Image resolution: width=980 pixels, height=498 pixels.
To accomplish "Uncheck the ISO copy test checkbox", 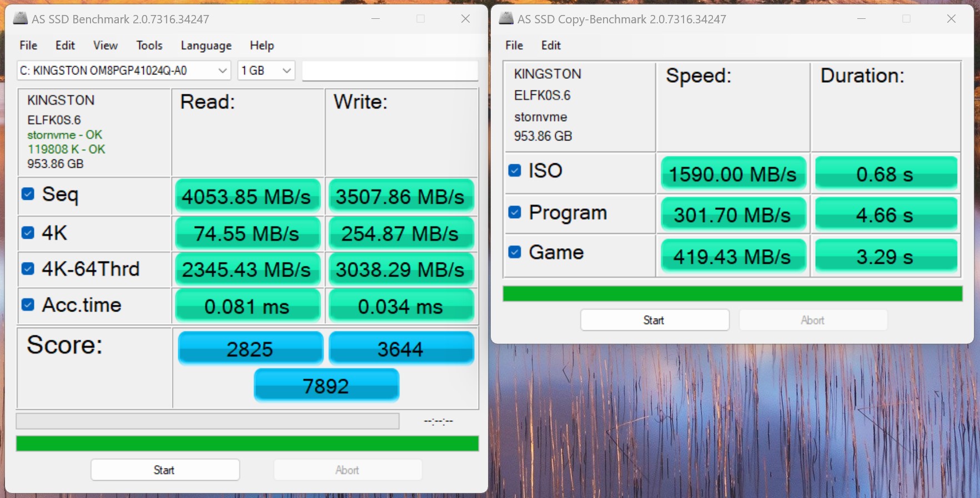I will (x=515, y=170).
